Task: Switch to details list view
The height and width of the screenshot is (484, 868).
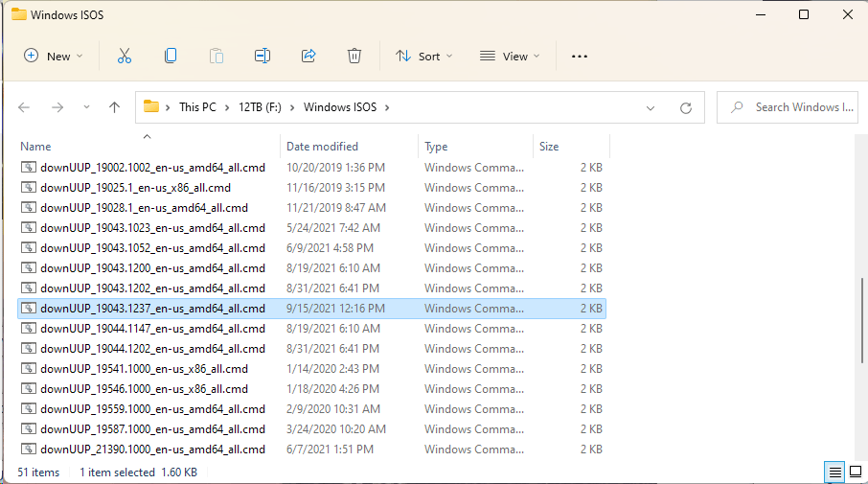Action: click(x=835, y=472)
